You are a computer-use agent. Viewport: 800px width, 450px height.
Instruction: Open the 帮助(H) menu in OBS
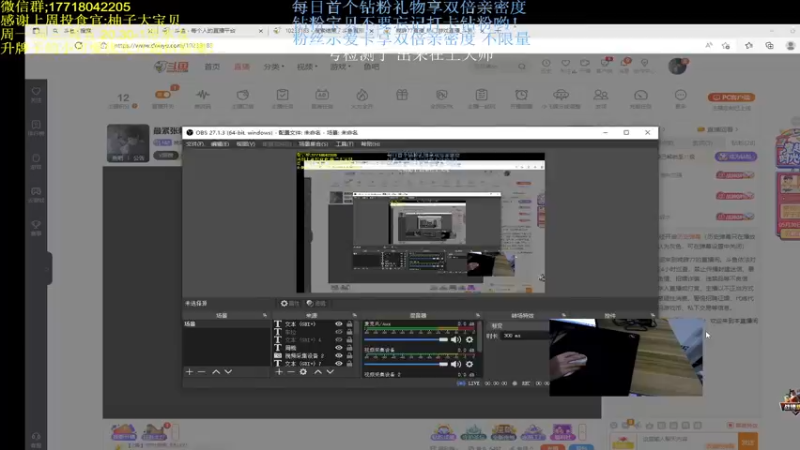point(370,144)
